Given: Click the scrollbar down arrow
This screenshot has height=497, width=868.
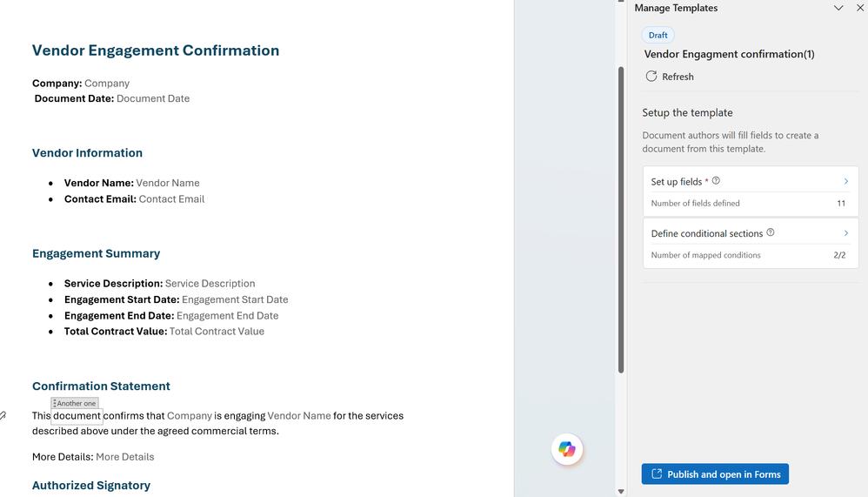Looking at the screenshot, I should tap(621, 491).
